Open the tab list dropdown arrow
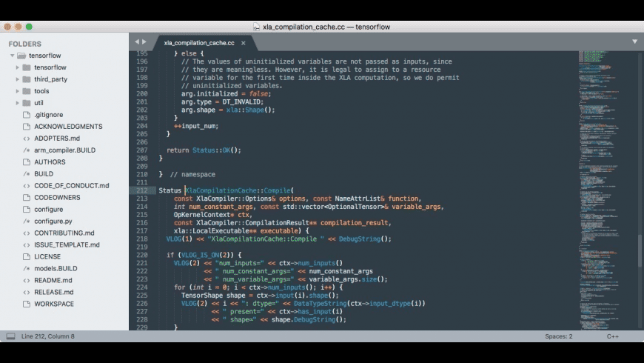The height and width of the screenshot is (363, 644). [x=634, y=42]
